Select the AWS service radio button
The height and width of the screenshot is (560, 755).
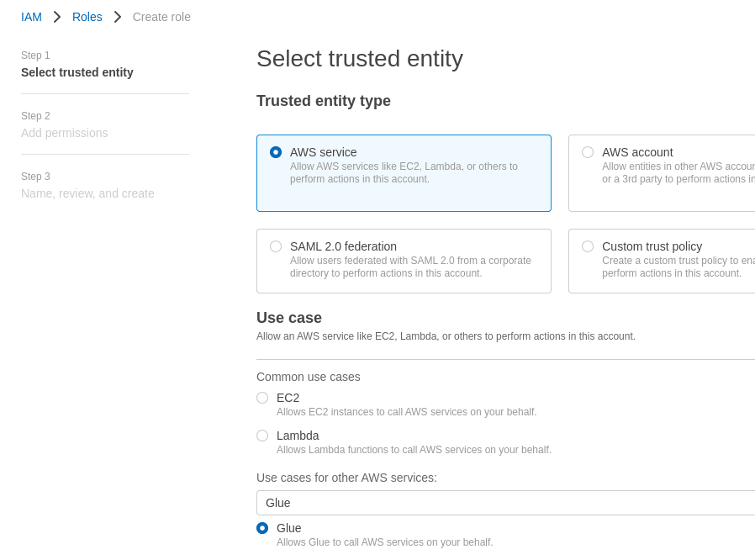coord(276,152)
